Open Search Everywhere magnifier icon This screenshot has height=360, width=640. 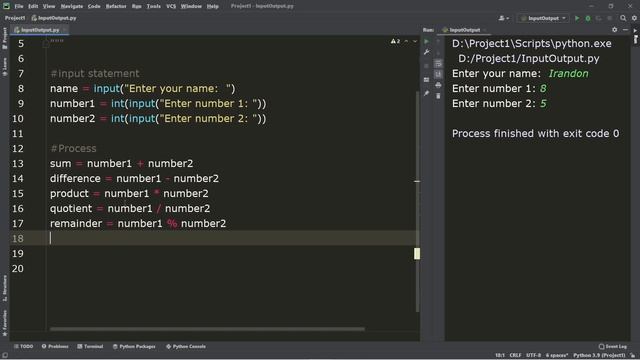(x=623, y=18)
